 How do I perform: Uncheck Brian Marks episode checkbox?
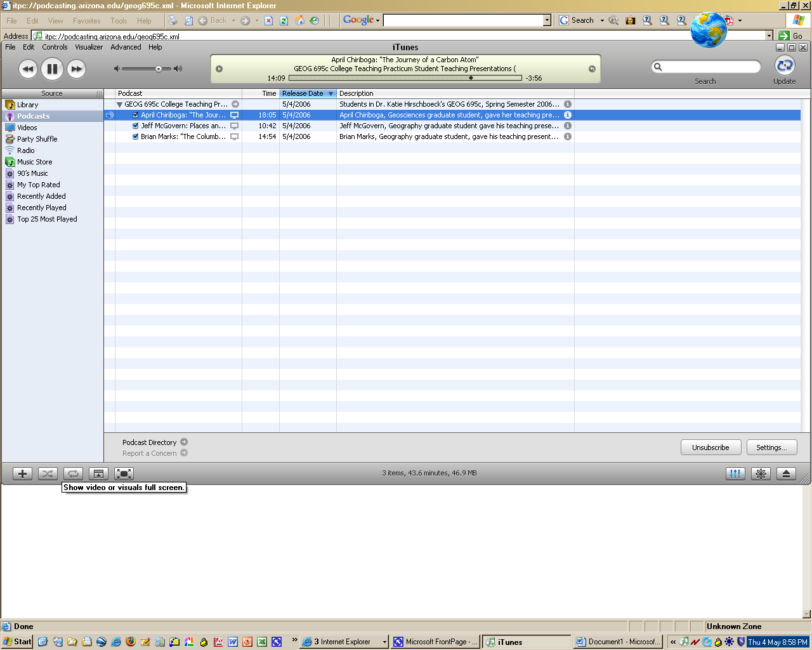[136, 137]
